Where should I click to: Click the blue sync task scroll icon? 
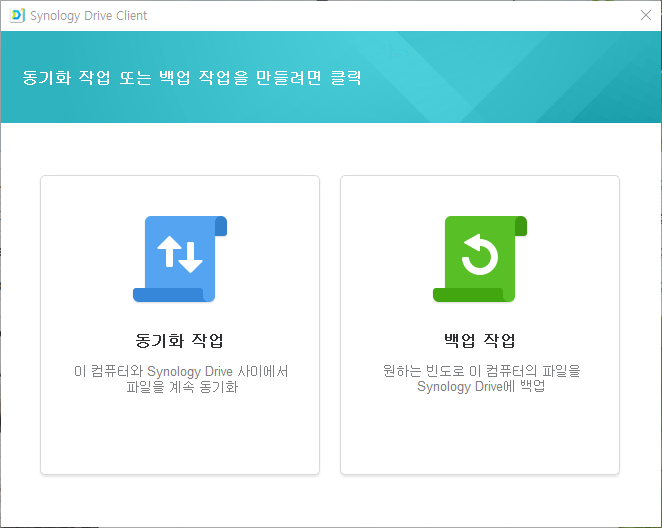pos(180,259)
